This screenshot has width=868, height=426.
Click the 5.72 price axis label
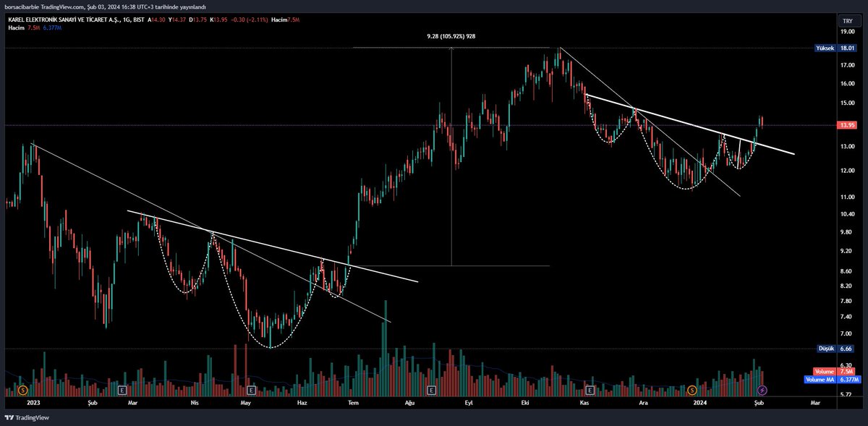tap(847, 395)
